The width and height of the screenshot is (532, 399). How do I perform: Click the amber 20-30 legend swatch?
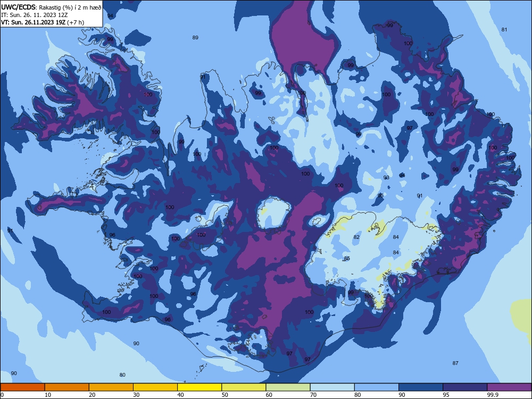[x=111, y=387]
